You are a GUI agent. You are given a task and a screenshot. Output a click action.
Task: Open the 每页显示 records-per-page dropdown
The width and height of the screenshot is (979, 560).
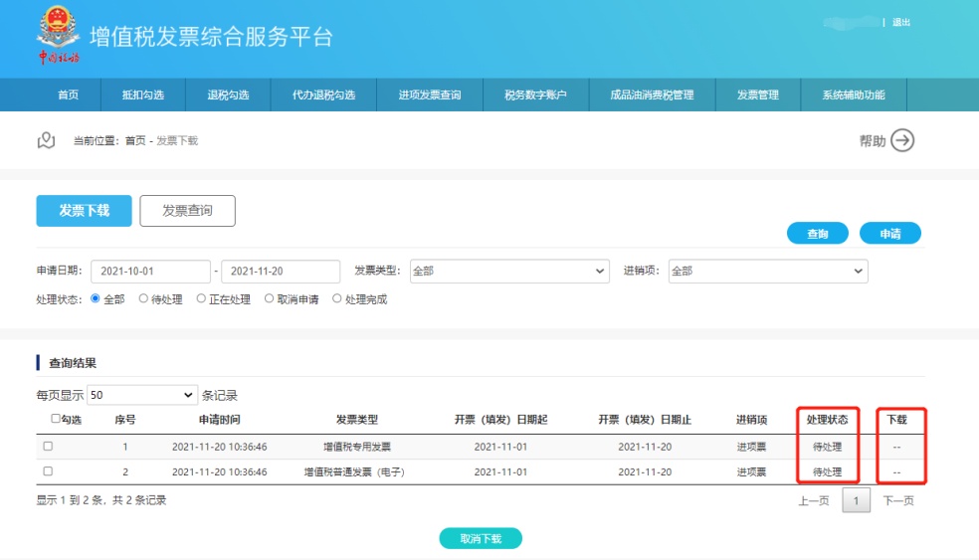coord(142,395)
